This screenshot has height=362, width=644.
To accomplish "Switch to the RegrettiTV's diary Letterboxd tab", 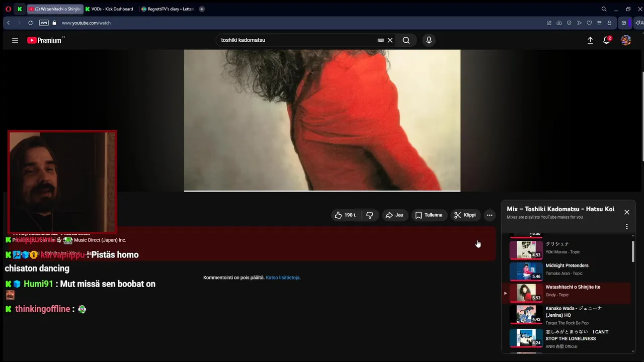I will click(168, 9).
